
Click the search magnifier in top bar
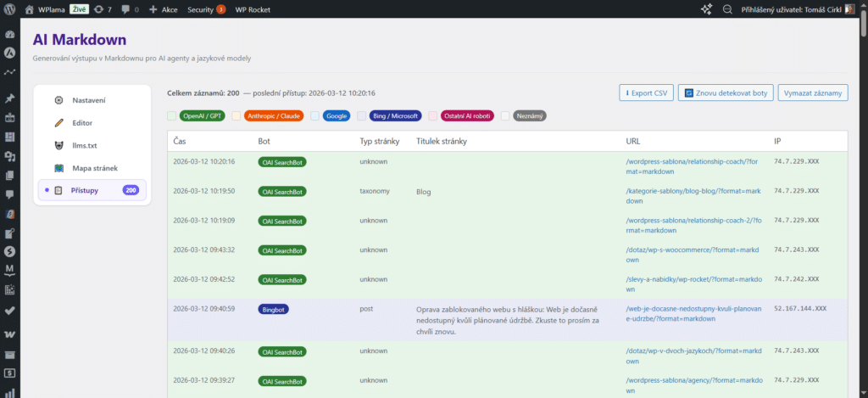pos(727,9)
